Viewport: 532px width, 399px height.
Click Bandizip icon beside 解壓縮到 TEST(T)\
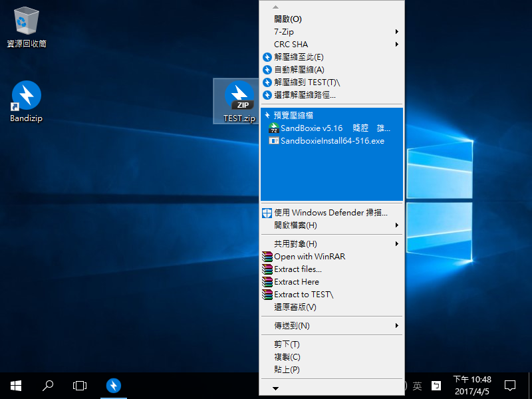(x=267, y=82)
